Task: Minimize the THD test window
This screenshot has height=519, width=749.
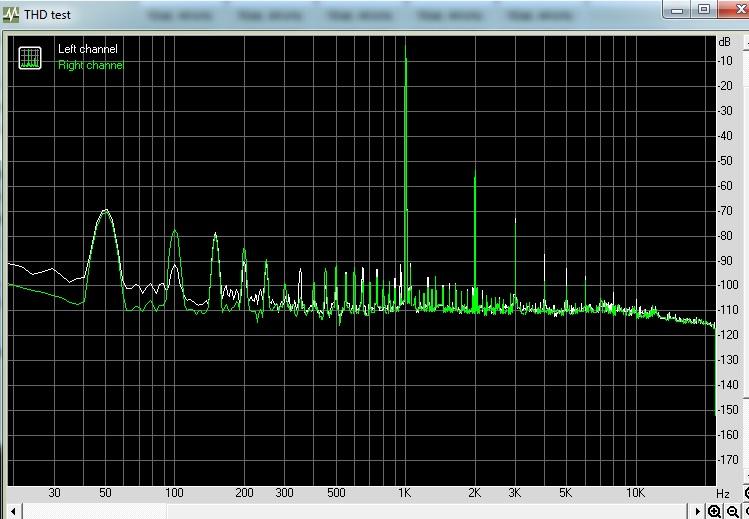Action: (680, 9)
